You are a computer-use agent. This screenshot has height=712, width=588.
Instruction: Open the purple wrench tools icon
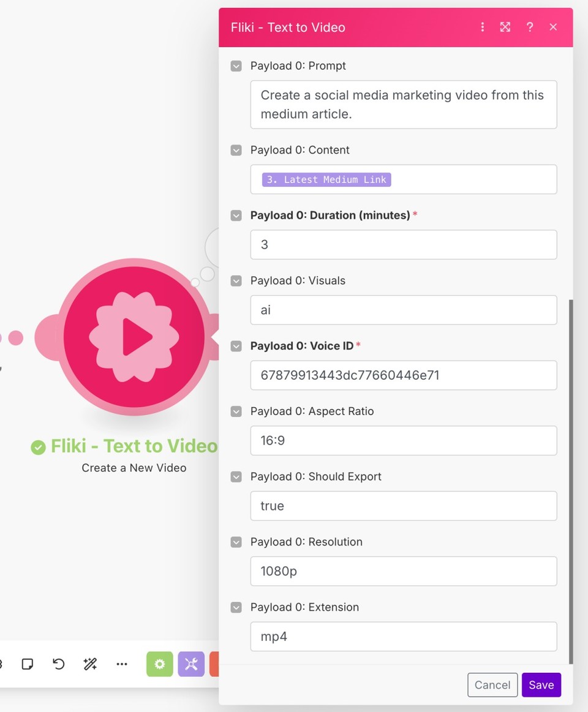[x=191, y=664]
